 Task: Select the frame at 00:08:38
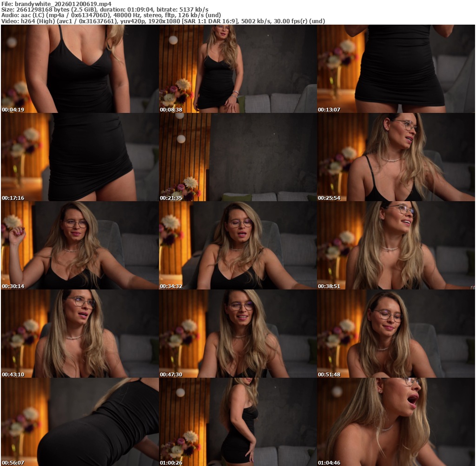[x=238, y=69]
